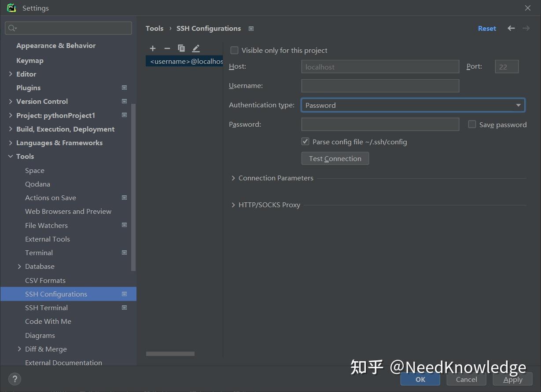The height and width of the screenshot is (392, 541).
Task: Open the Authentication type dropdown
Action: [413, 105]
